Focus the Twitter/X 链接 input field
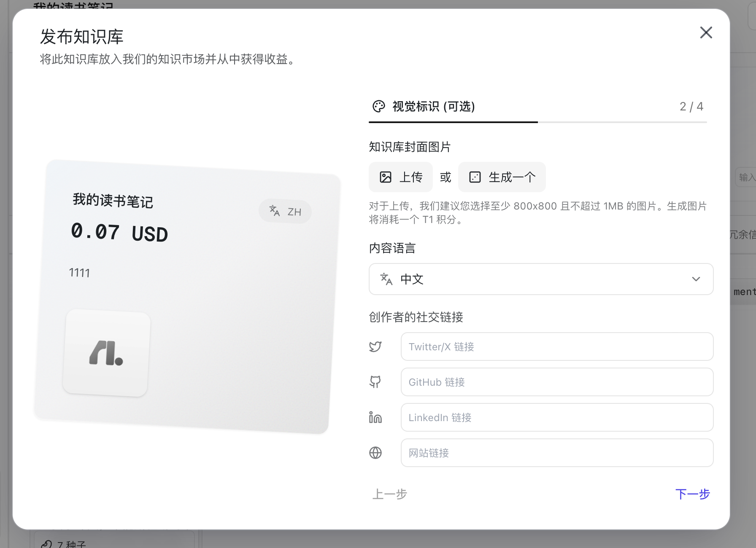This screenshot has width=756, height=548. point(557,347)
